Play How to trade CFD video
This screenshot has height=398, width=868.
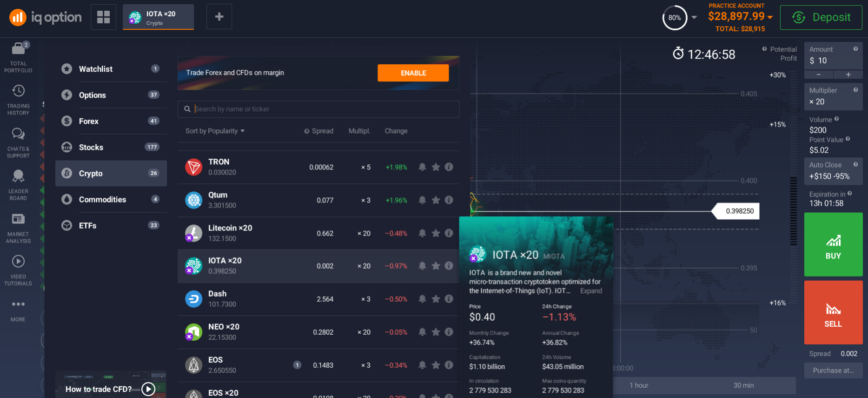pos(148,389)
